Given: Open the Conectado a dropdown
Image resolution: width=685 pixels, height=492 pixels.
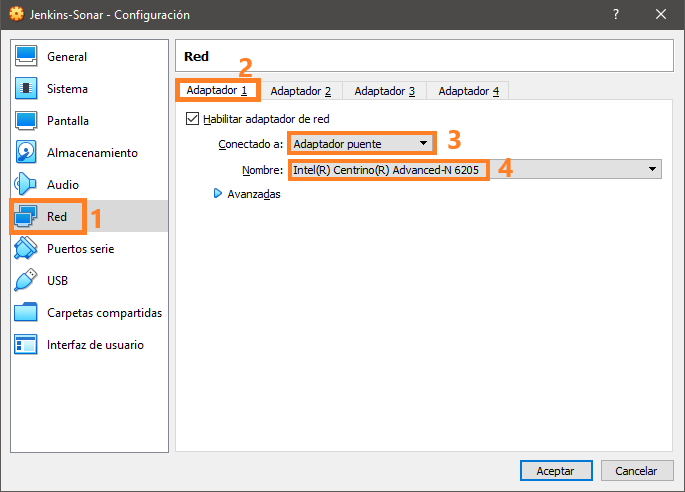Looking at the screenshot, I should coord(362,144).
